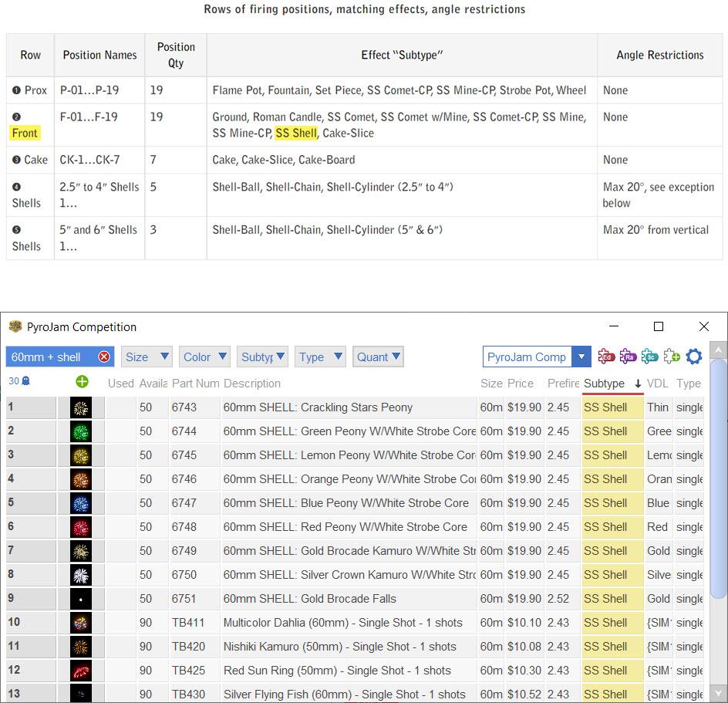Click the red 'Ed' puzzle piece icon
This screenshot has height=703, width=728.
coord(605,357)
